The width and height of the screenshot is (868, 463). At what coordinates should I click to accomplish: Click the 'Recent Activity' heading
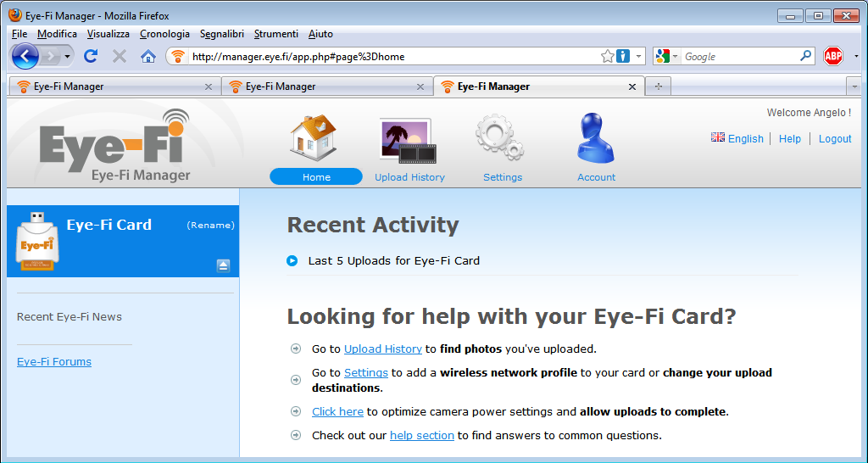click(x=373, y=225)
